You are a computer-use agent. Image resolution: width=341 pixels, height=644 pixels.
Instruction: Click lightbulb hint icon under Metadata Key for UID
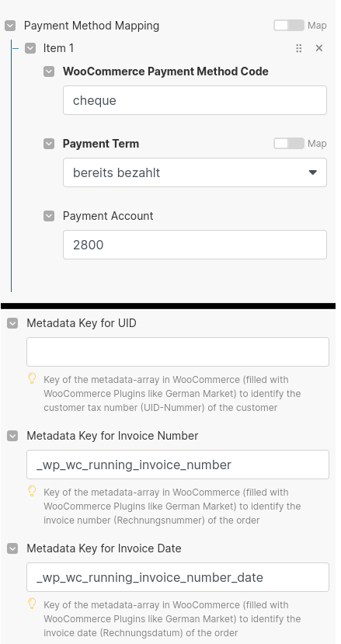point(32,378)
